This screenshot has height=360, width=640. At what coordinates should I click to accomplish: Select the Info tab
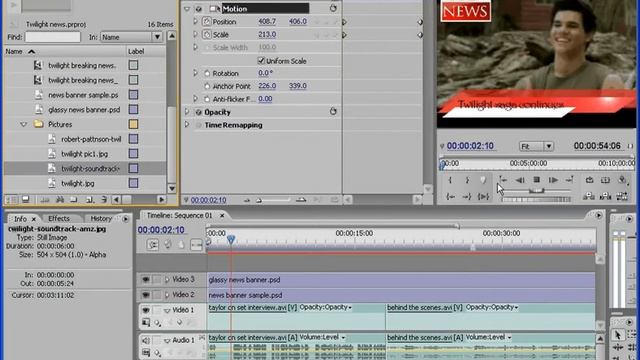(20, 219)
